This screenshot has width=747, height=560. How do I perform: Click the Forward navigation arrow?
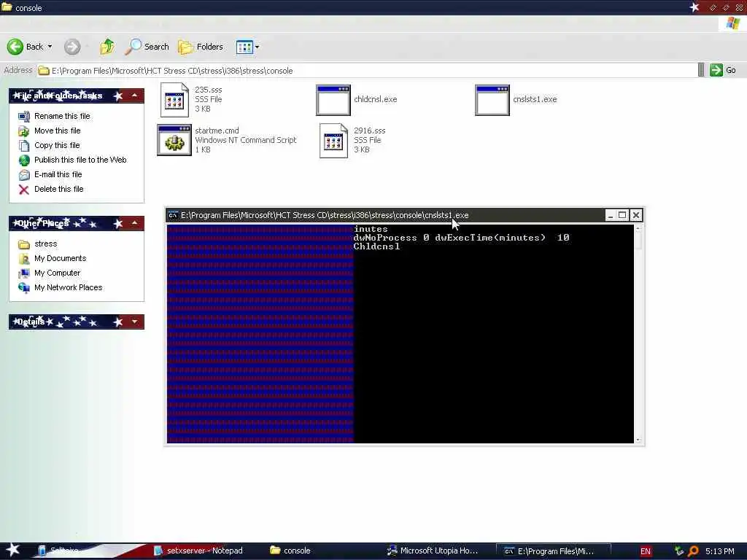72,47
